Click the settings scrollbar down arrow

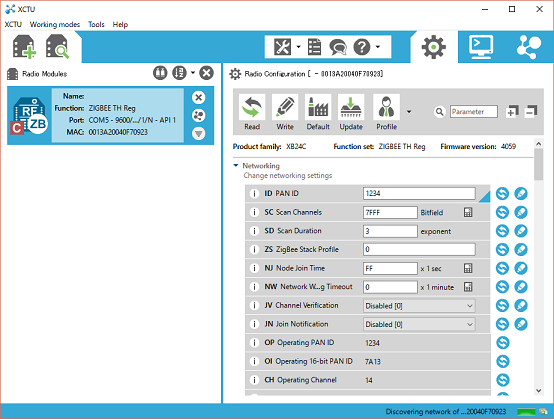[x=538, y=390]
